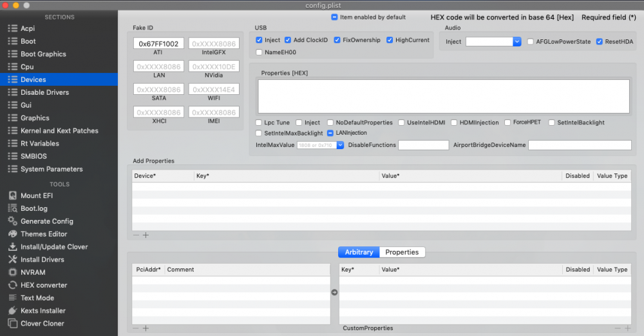The image size is (644, 336).
Task: Click the NVRAM chip icon
Action: tap(13, 272)
